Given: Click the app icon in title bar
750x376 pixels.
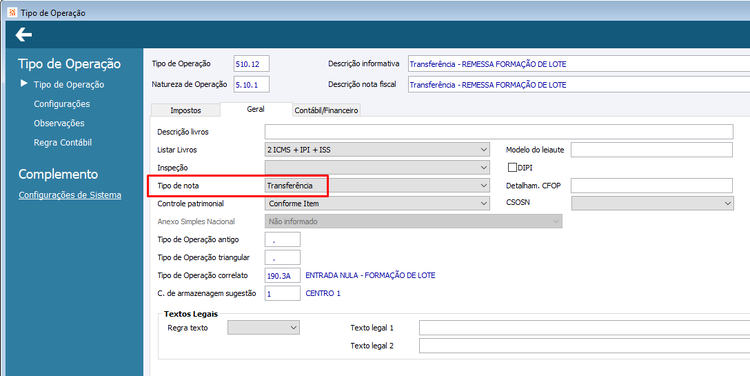Looking at the screenshot, I should (x=12, y=12).
